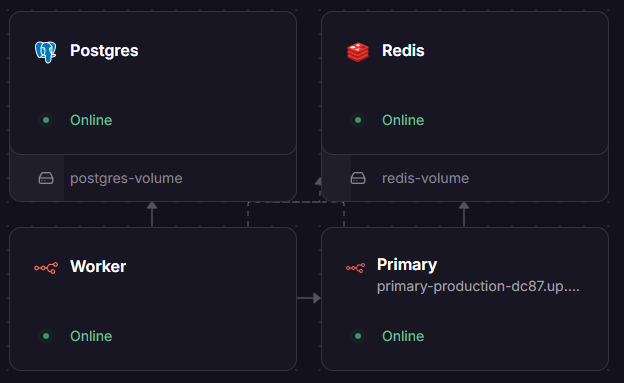Select the redis-volume label
This screenshot has width=624, height=383.
(425, 178)
